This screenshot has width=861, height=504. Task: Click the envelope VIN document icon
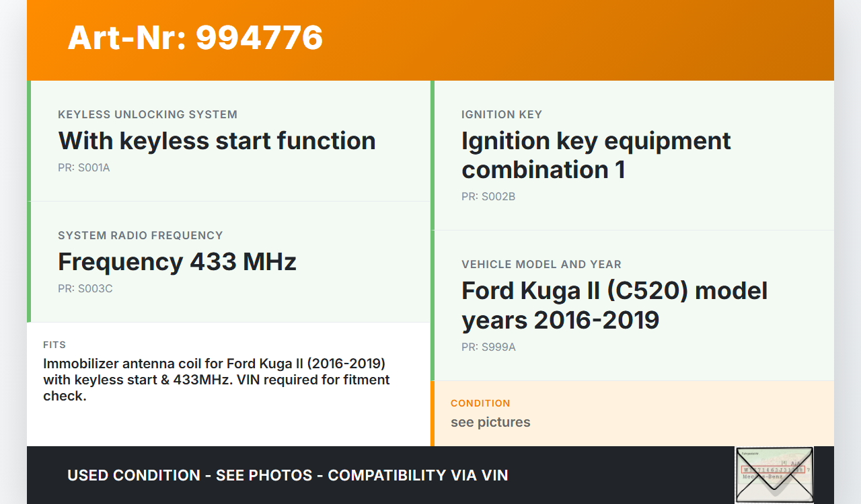[774, 474]
